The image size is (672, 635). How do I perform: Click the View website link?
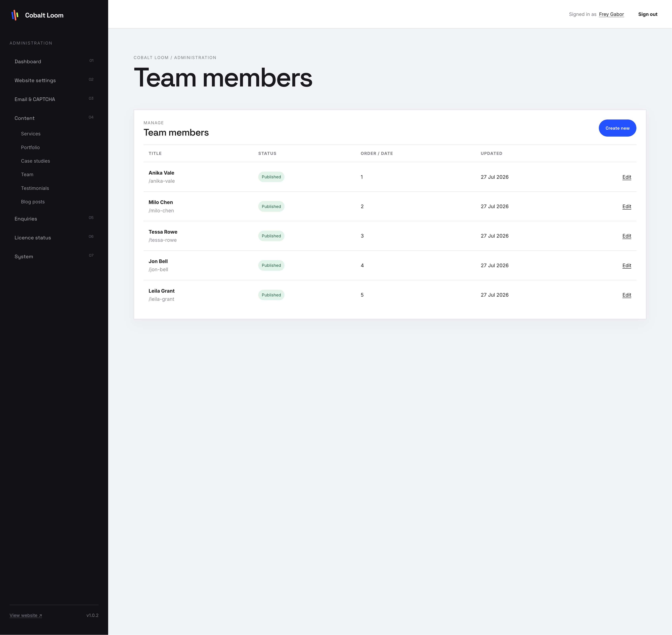[x=26, y=615]
